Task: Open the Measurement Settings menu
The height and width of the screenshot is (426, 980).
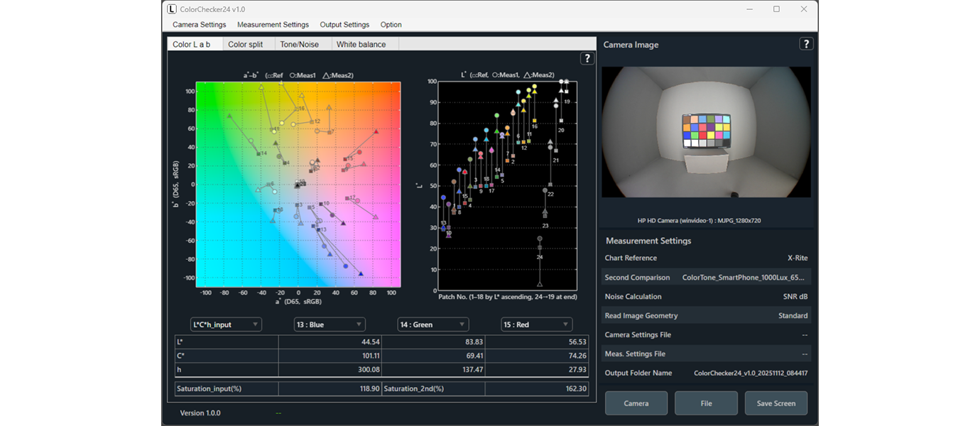Action: [273, 25]
